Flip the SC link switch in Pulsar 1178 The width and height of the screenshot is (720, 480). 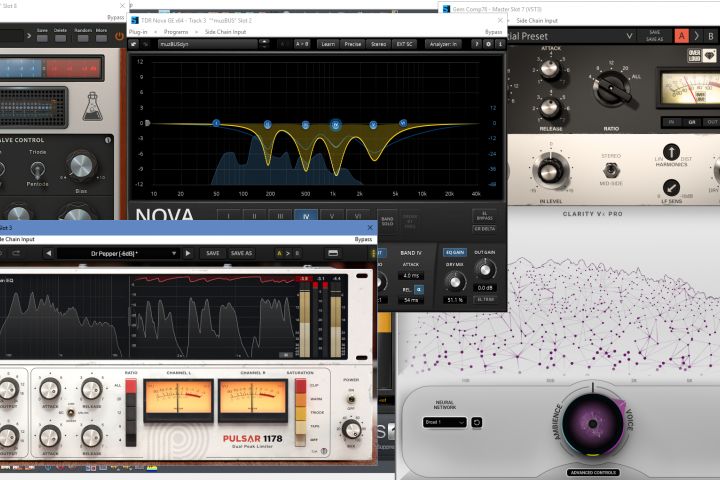click(x=71, y=412)
